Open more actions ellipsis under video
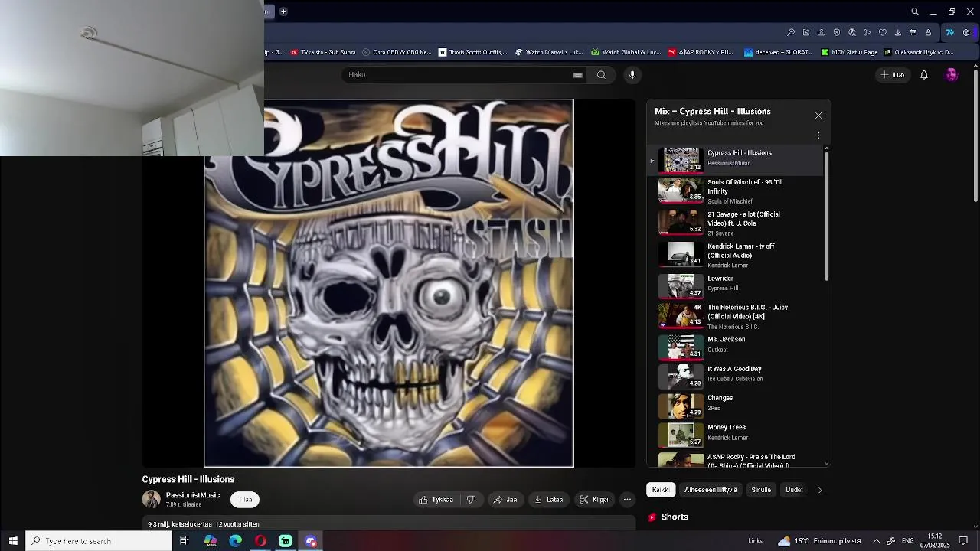 pos(627,500)
